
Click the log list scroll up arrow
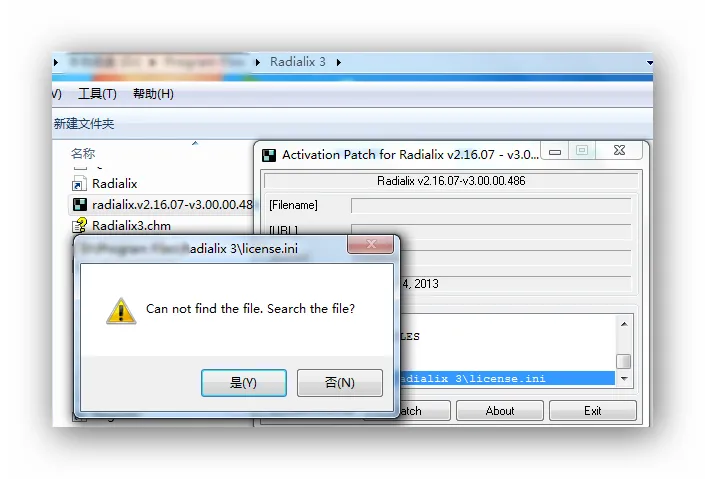(x=624, y=324)
